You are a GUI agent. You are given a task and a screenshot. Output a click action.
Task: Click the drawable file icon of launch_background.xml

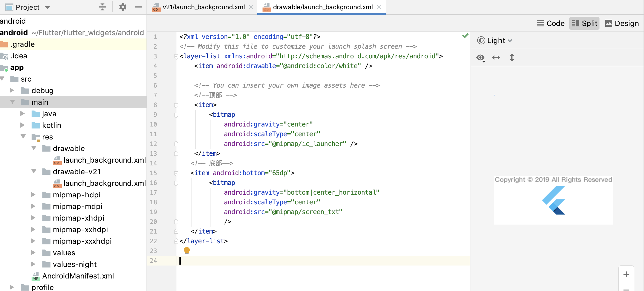pos(57,160)
